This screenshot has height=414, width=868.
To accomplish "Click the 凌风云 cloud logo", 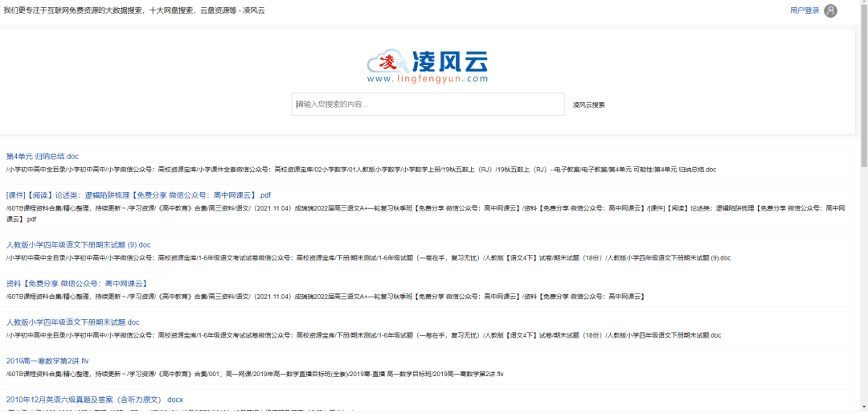I will pyautogui.click(x=427, y=61).
